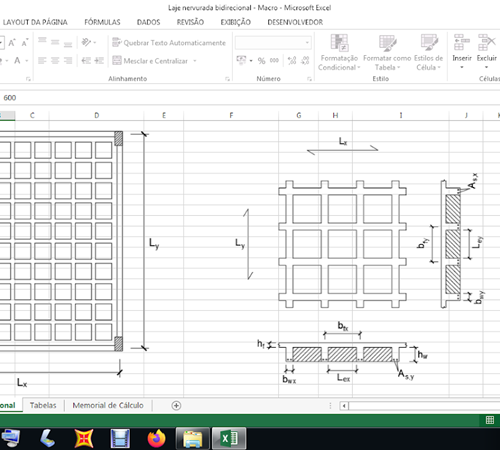
Task: Open REVISÃO ribbon tab
Action: tap(190, 22)
